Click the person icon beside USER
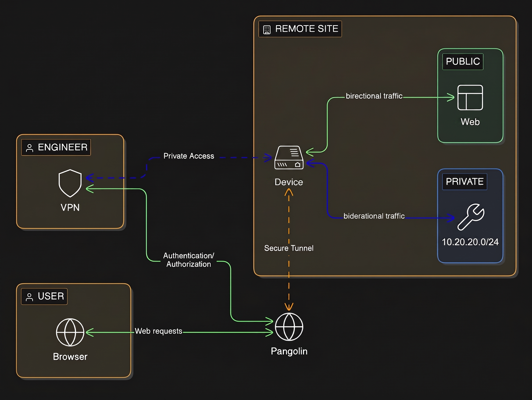Image resolution: width=532 pixels, height=400 pixels. [29, 297]
